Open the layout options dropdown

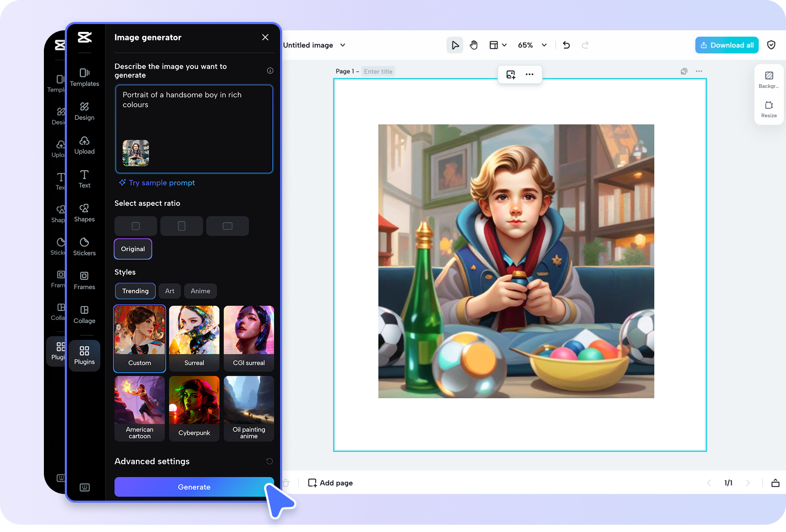pyautogui.click(x=498, y=45)
